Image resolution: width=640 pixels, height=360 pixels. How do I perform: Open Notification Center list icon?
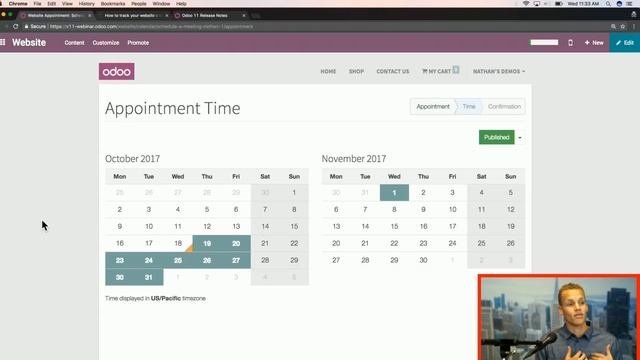629,4
